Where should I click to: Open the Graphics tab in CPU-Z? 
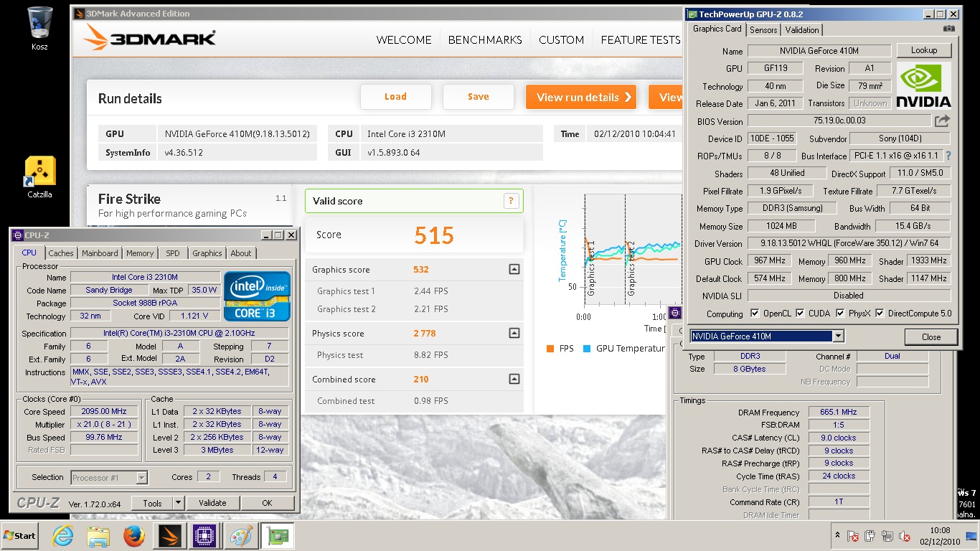[207, 253]
